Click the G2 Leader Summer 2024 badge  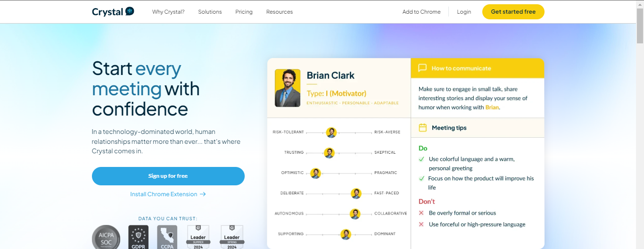tap(198, 237)
